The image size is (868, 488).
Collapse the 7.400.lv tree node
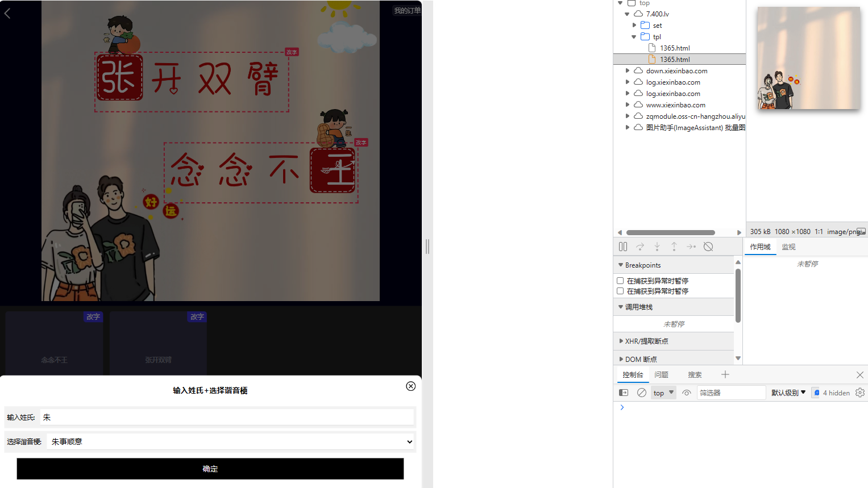(x=627, y=14)
